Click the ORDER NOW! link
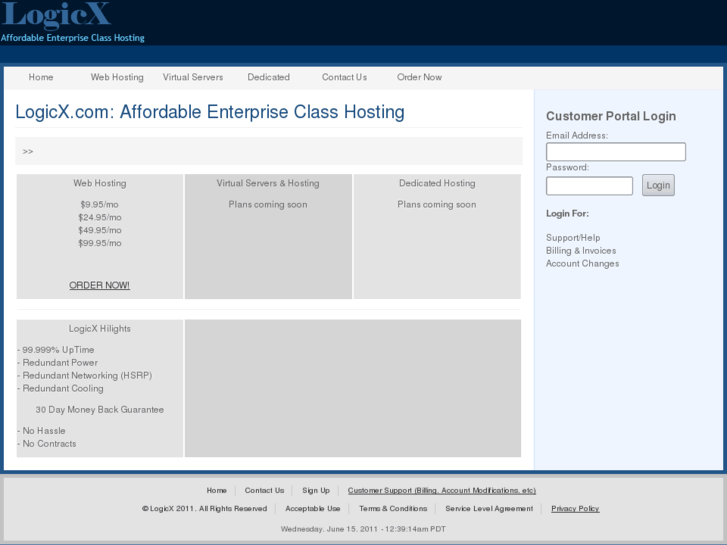The image size is (727, 545). [100, 285]
